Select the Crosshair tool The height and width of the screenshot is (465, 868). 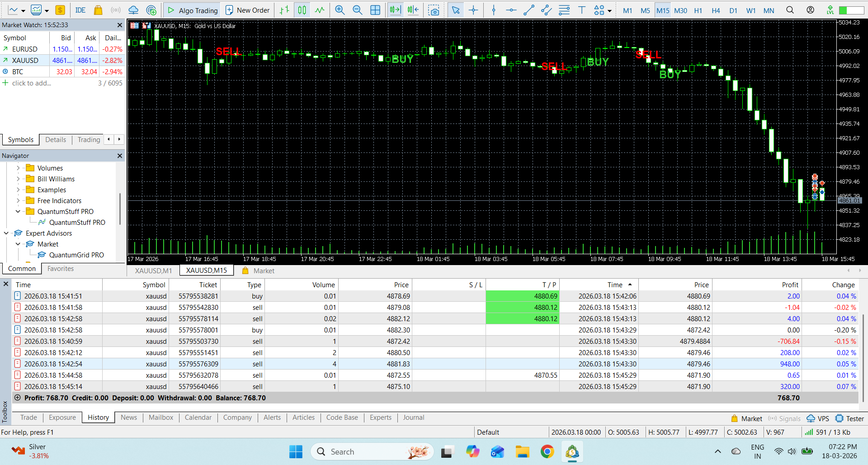pos(473,10)
